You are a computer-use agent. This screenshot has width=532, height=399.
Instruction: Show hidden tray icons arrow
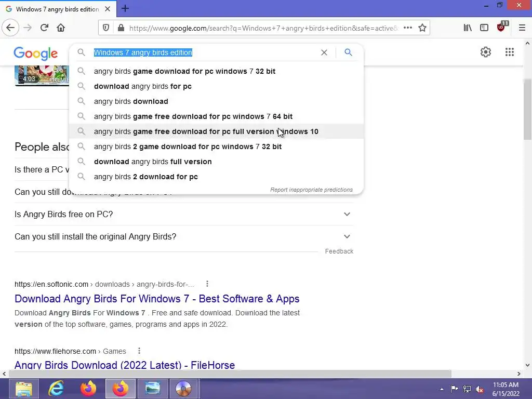(442, 389)
